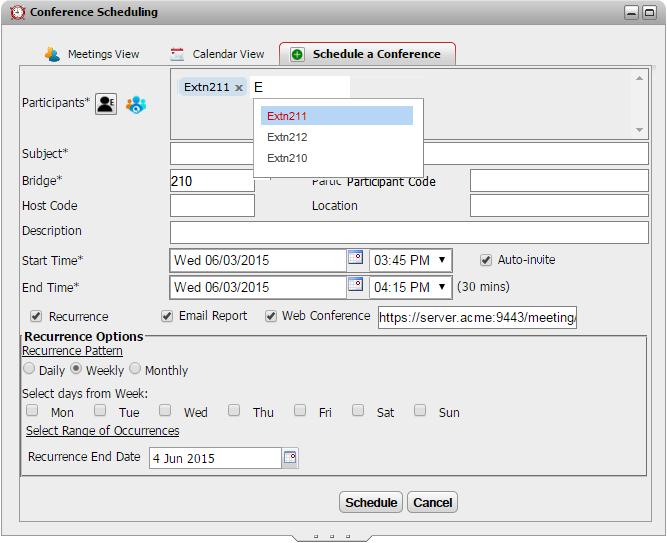Viewport: 667px width, 543px height.
Task: Switch to the Meetings View tab
Action: point(92,54)
